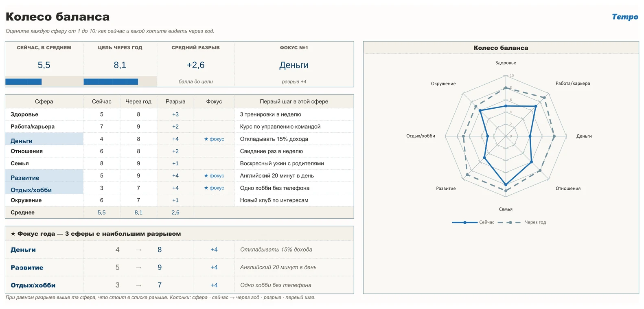
Task: Click the «★ фокус» mark in Деньги row
Action: [214, 139]
